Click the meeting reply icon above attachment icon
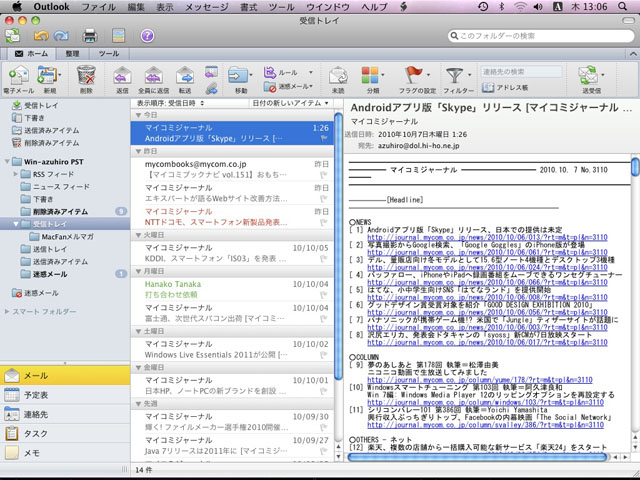The height and width of the screenshot is (480, 640). click(211, 73)
